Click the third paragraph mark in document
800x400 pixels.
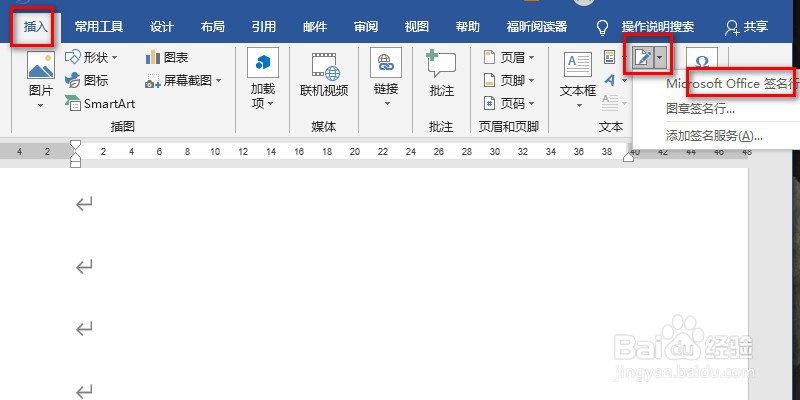[85, 329]
